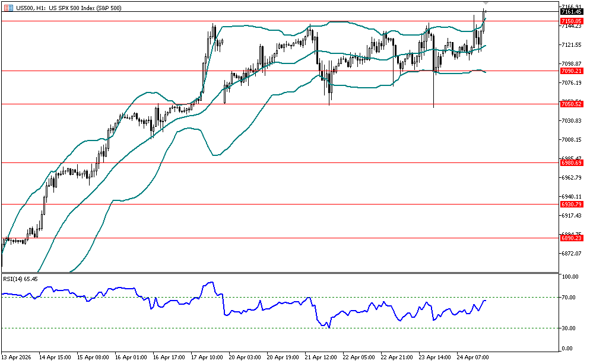Click the 21 Apr 12:00 time axis label
Viewport: 590px width, 364px height.
[x=321, y=357]
